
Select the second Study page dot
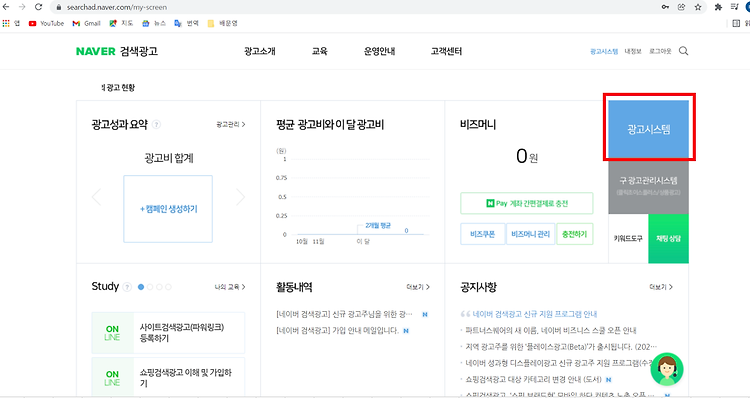pyautogui.click(x=150, y=287)
